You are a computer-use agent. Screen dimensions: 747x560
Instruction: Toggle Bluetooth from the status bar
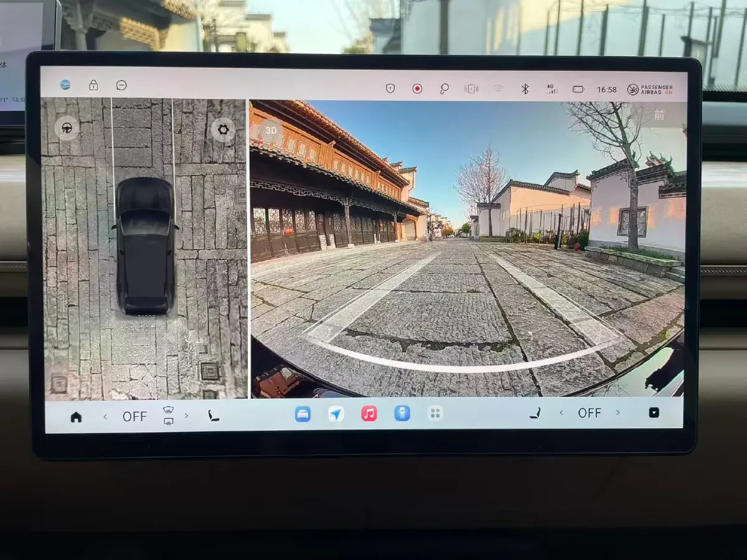525,89
